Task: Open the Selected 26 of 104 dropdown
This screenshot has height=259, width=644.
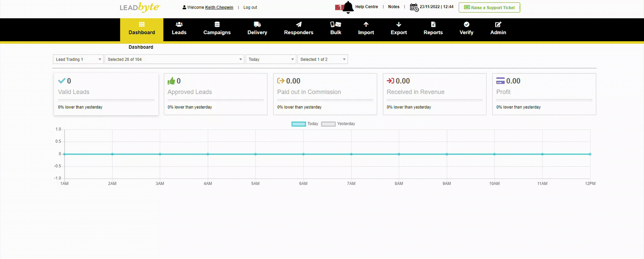Action: click(x=175, y=59)
